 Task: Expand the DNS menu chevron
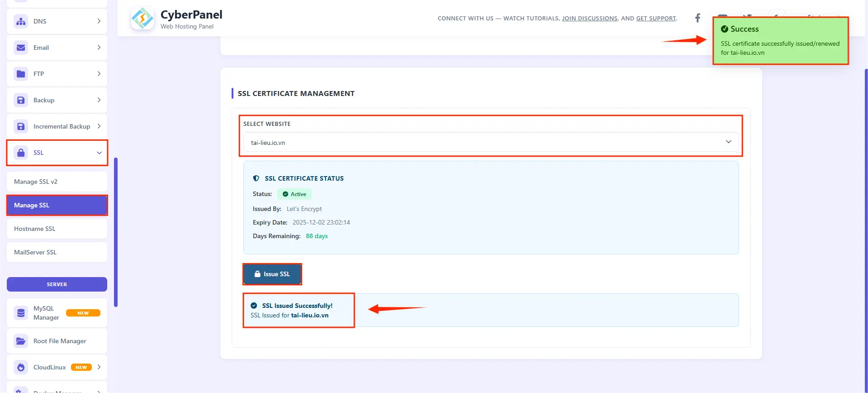(x=99, y=21)
